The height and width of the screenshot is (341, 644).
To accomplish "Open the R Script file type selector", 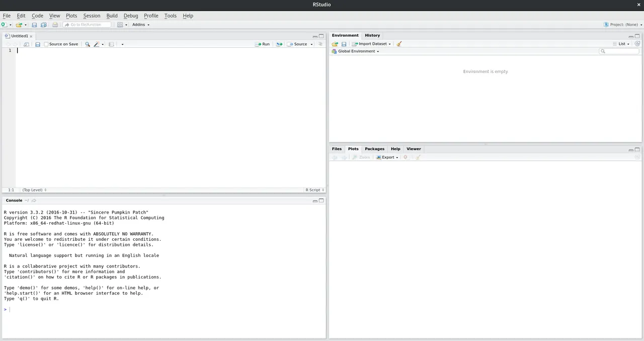I will pyautogui.click(x=314, y=190).
